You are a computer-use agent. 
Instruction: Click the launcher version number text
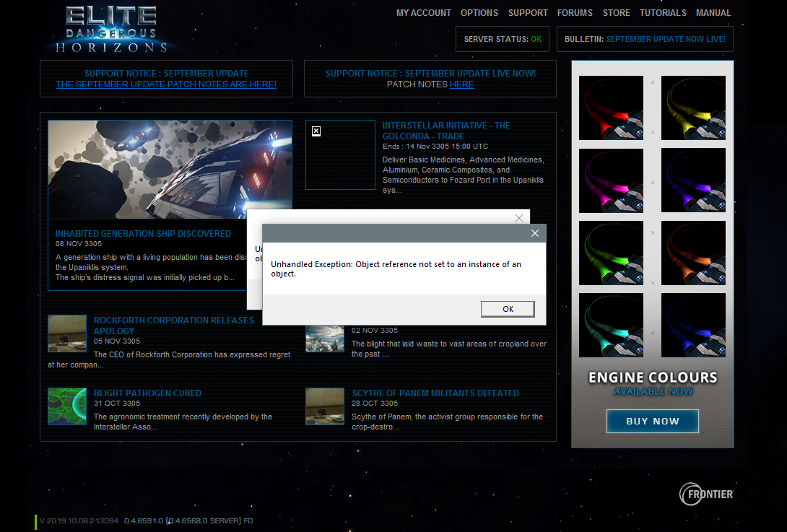point(146,521)
